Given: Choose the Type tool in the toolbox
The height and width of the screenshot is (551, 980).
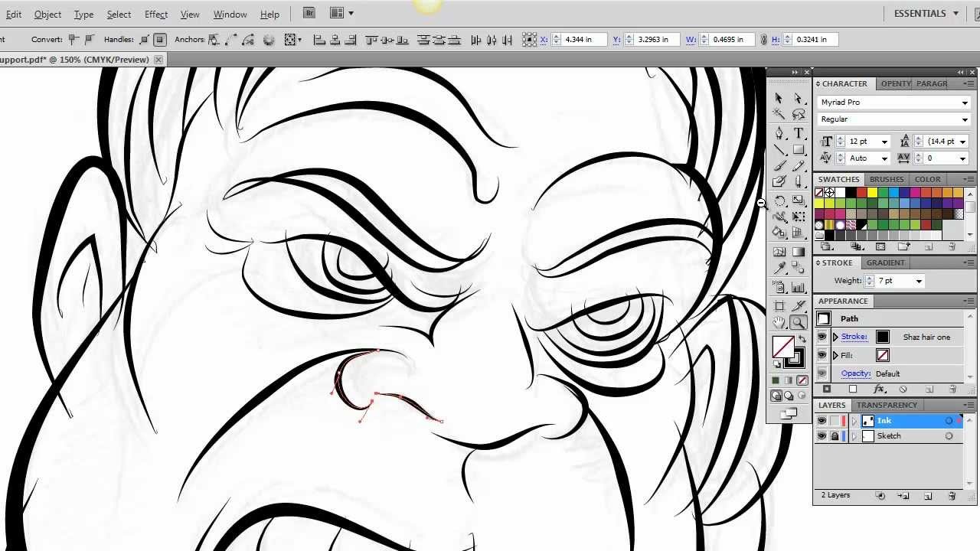Looking at the screenshot, I should tap(799, 133).
